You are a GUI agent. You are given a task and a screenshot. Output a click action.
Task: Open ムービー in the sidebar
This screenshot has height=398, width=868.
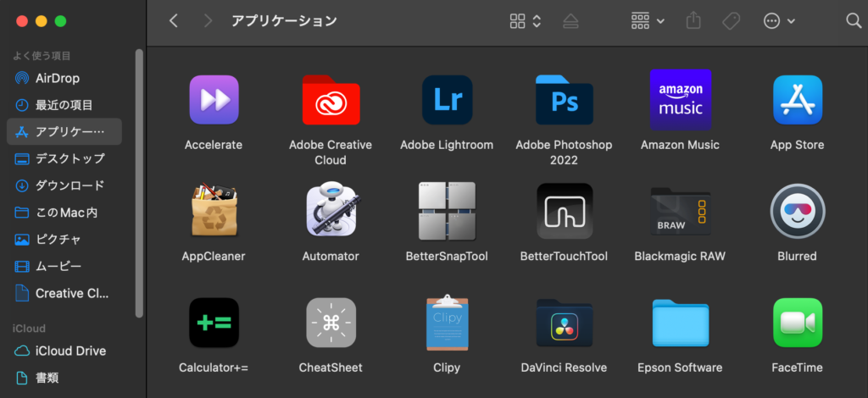pyautogui.click(x=64, y=267)
